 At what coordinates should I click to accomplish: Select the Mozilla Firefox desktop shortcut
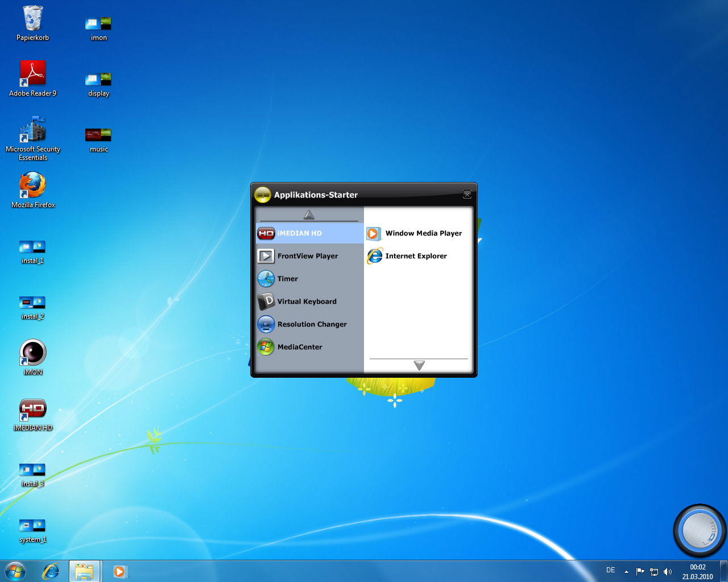(x=33, y=190)
